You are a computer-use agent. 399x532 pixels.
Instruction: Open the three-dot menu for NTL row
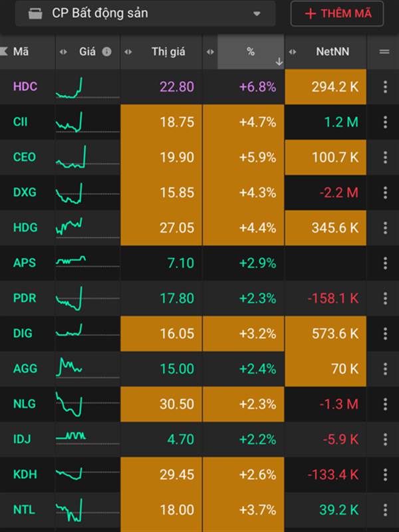[385, 509]
